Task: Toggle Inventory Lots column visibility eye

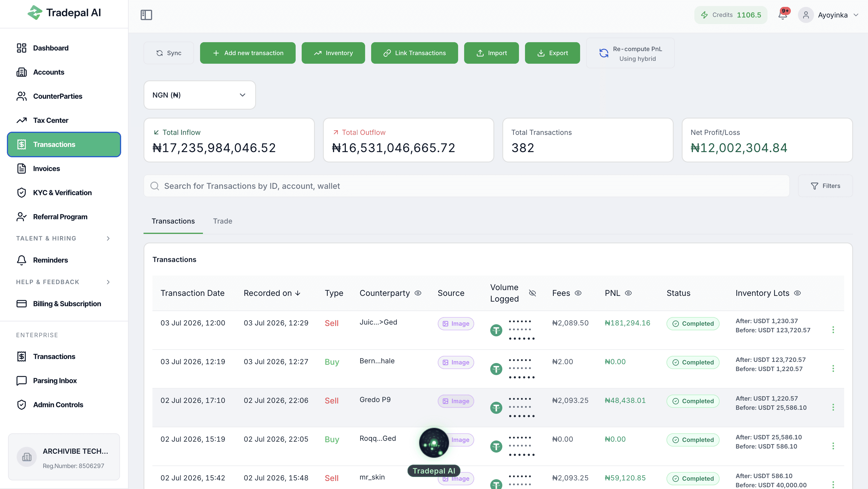Action: (x=797, y=293)
